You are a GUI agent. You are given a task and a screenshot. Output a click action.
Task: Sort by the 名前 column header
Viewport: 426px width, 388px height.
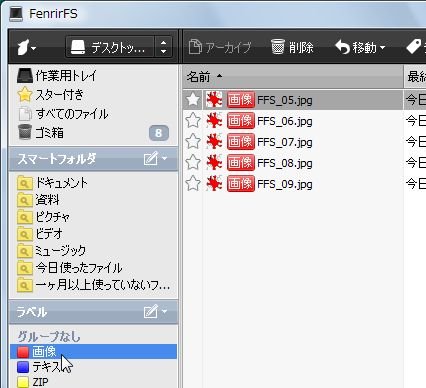pyautogui.click(x=293, y=77)
